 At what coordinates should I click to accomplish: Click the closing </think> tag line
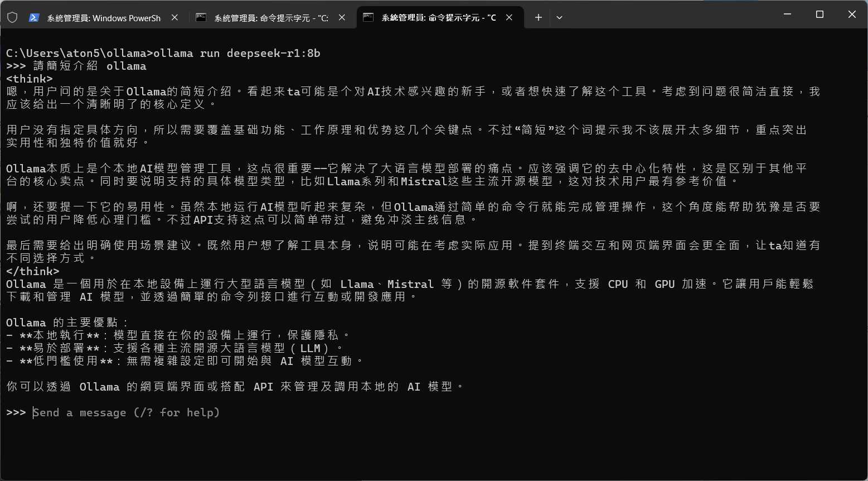[32, 271]
